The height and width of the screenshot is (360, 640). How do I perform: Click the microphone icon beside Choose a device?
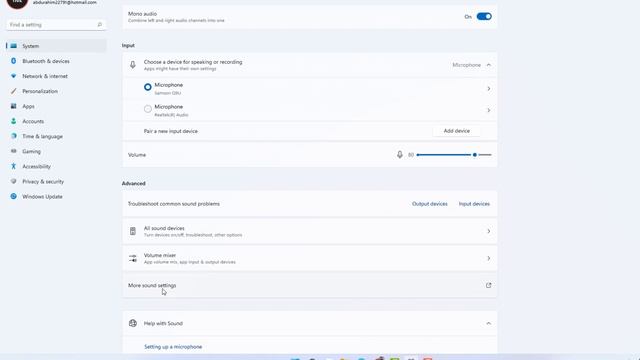coord(133,65)
